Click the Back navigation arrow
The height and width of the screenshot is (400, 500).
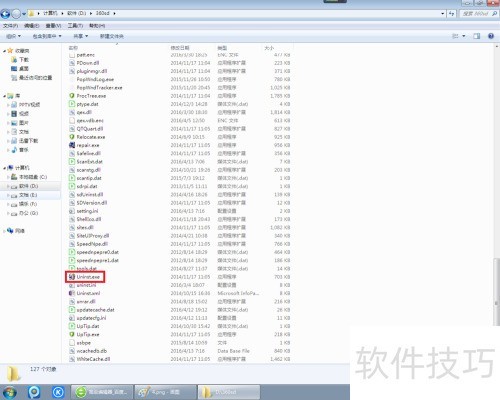coord(5,14)
